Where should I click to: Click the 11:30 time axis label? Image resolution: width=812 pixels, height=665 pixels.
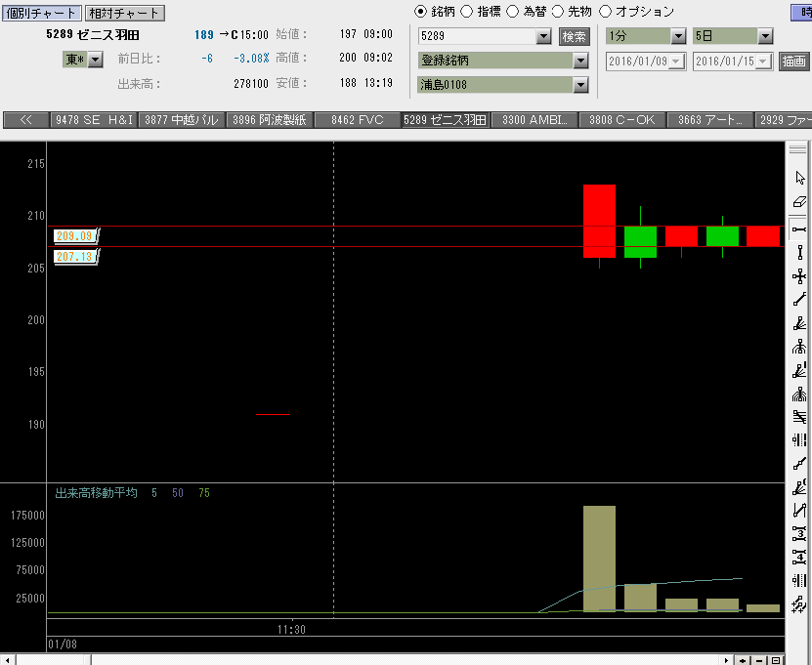point(291,629)
